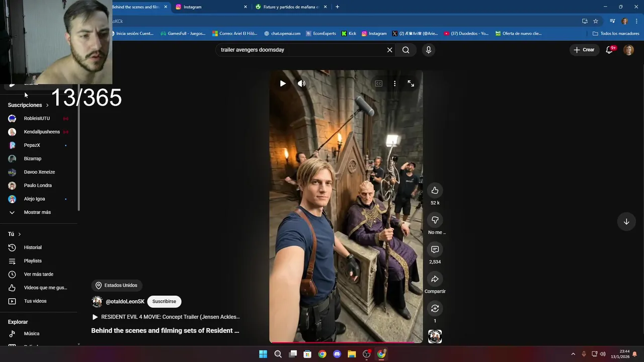Viewport: 644px width, 362px height.
Task: Open Davoo Xeneize subscription
Action: point(39,172)
